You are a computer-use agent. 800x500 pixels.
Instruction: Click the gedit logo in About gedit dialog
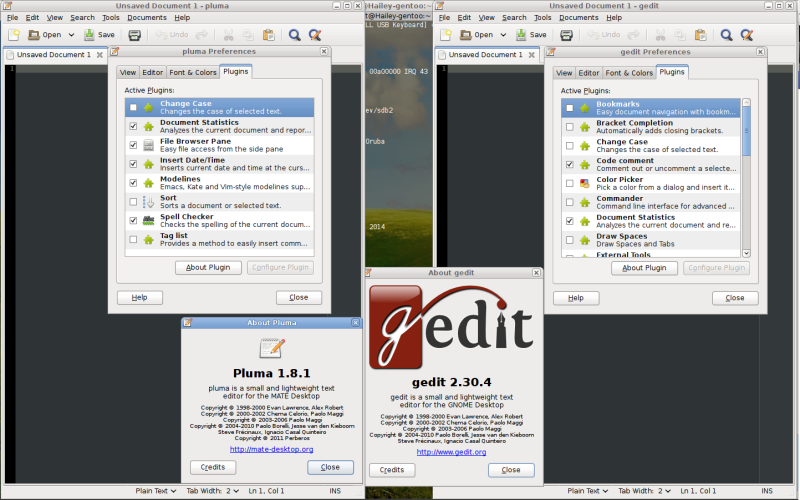tap(451, 327)
